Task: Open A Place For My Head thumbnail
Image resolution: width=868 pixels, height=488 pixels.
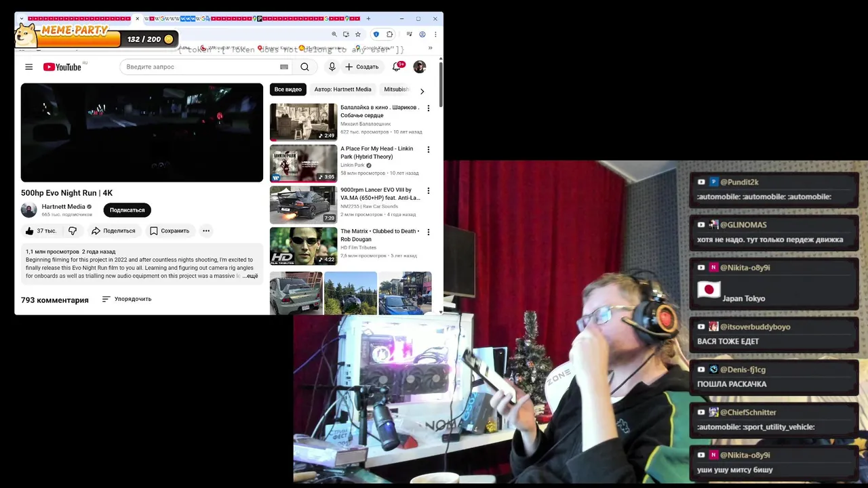Action: point(303,163)
